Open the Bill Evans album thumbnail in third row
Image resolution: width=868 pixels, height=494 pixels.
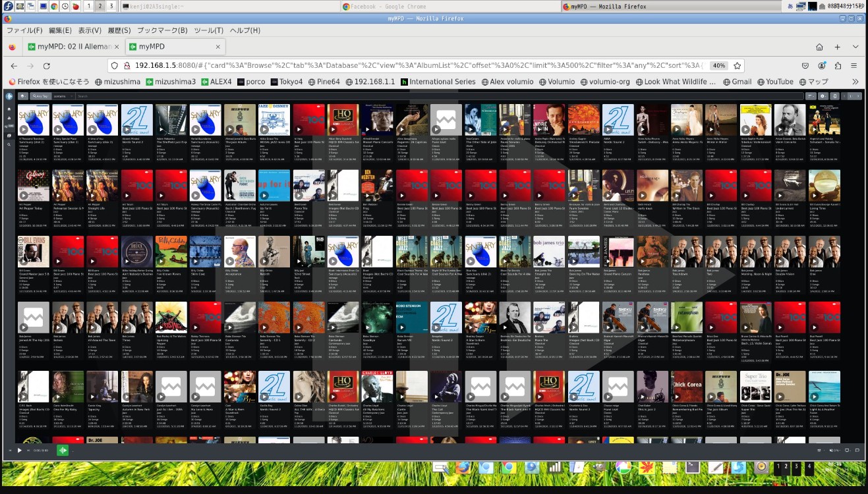point(33,252)
